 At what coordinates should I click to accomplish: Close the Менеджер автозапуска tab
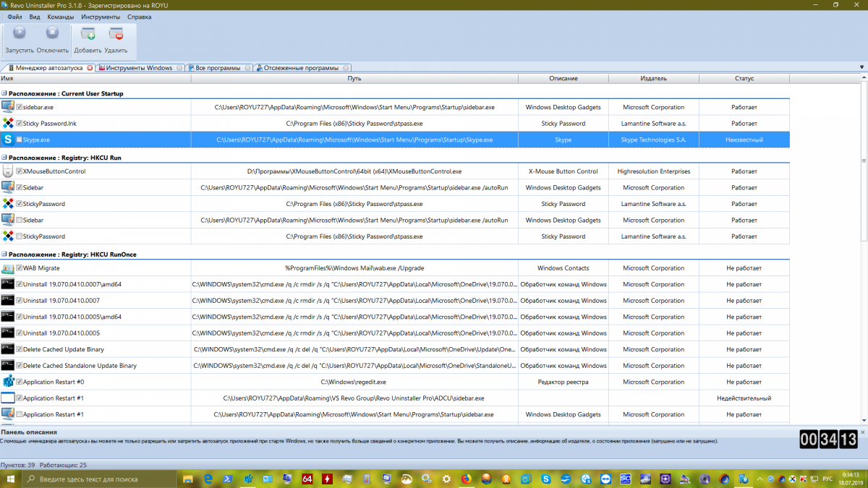[90, 68]
